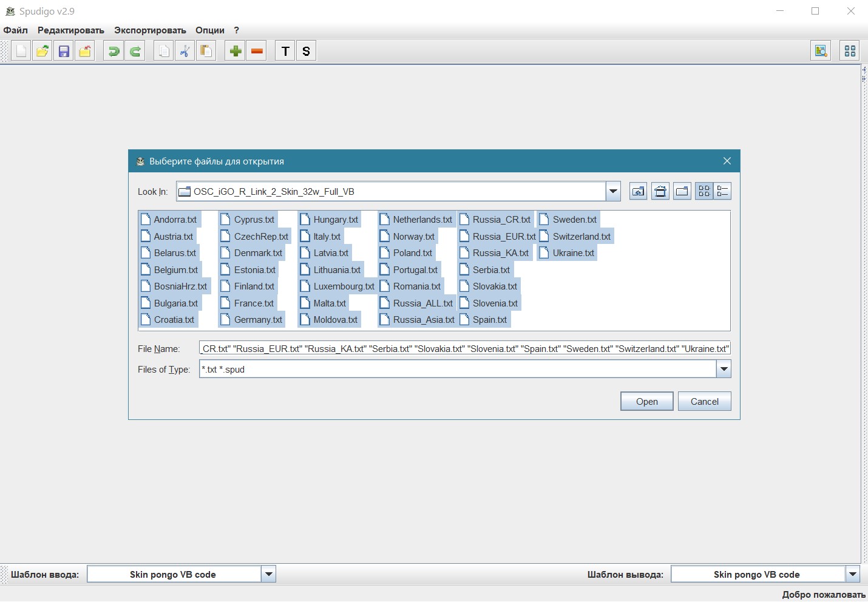This screenshot has height=602, width=868.
Task: Expand the Look In folder dropdown
Action: point(613,191)
